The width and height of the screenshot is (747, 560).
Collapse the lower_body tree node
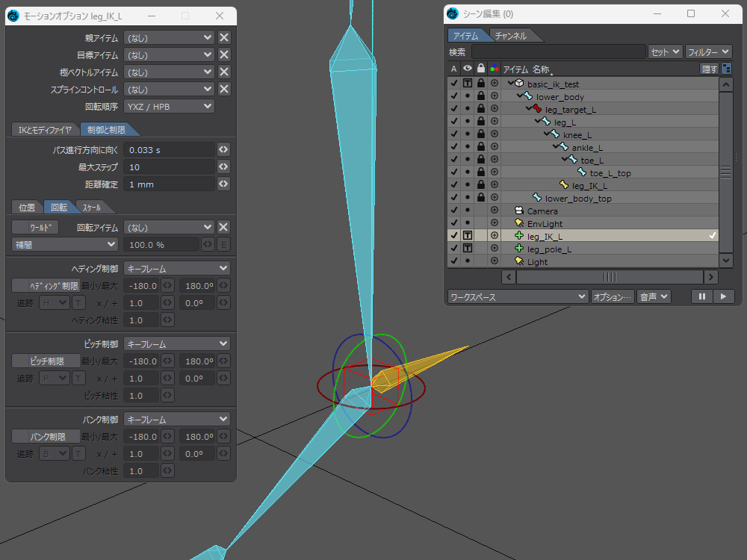[520, 96]
